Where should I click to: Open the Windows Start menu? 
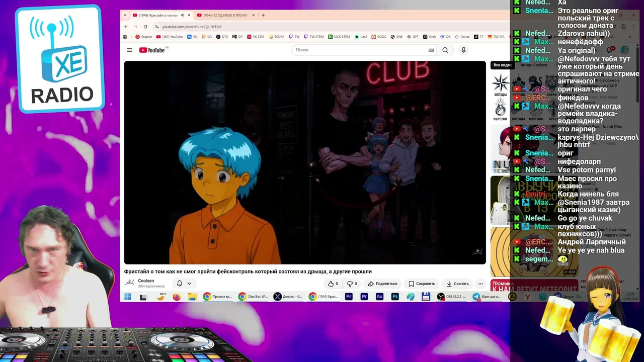(128, 297)
